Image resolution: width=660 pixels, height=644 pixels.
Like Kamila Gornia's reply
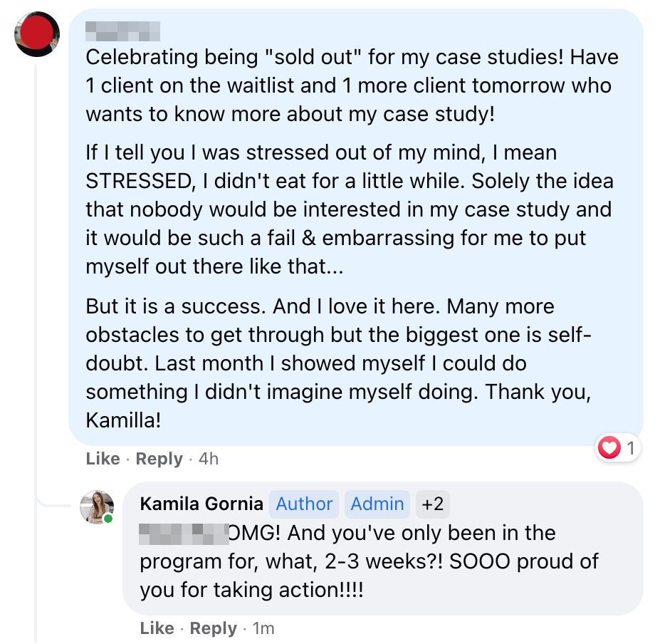[x=157, y=628]
